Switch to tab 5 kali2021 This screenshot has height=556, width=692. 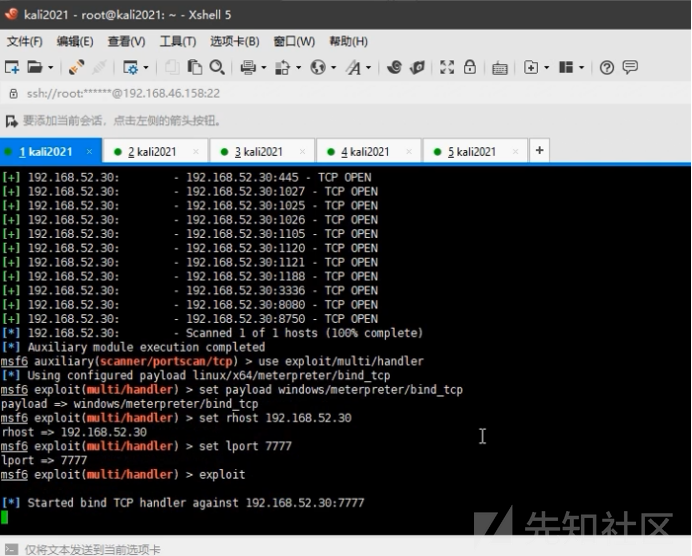(475, 152)
